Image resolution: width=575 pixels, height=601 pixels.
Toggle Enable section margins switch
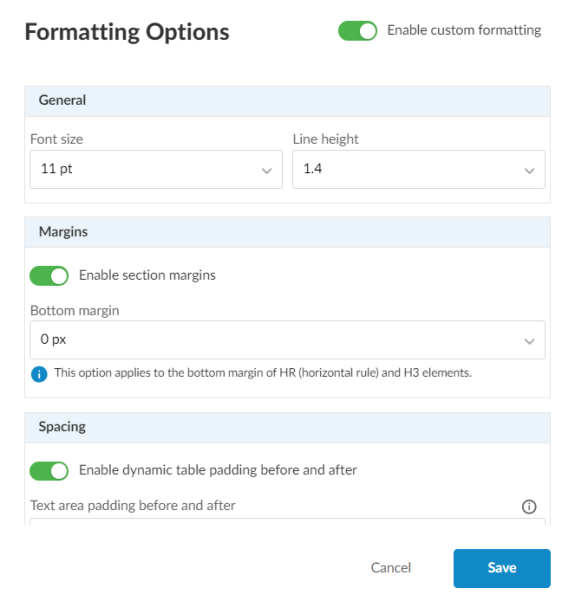[49, 276]
